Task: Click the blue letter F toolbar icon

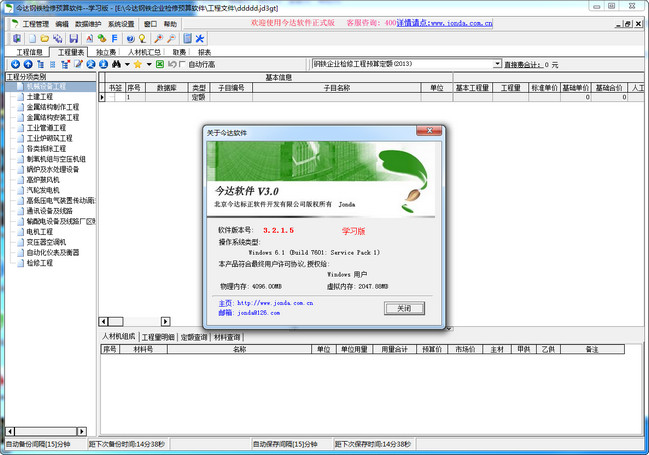Action: 115,39
